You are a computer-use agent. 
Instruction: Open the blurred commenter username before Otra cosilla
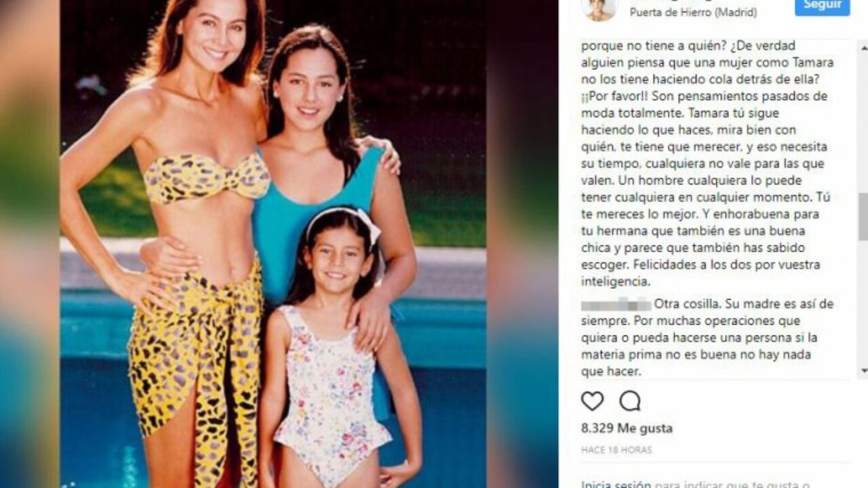[616, 304]
